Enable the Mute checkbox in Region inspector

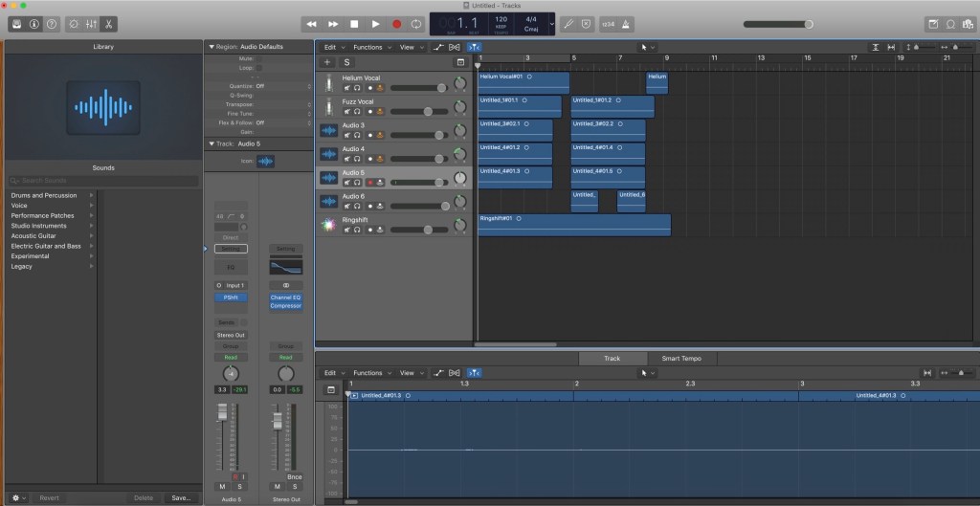click(259, 58)
